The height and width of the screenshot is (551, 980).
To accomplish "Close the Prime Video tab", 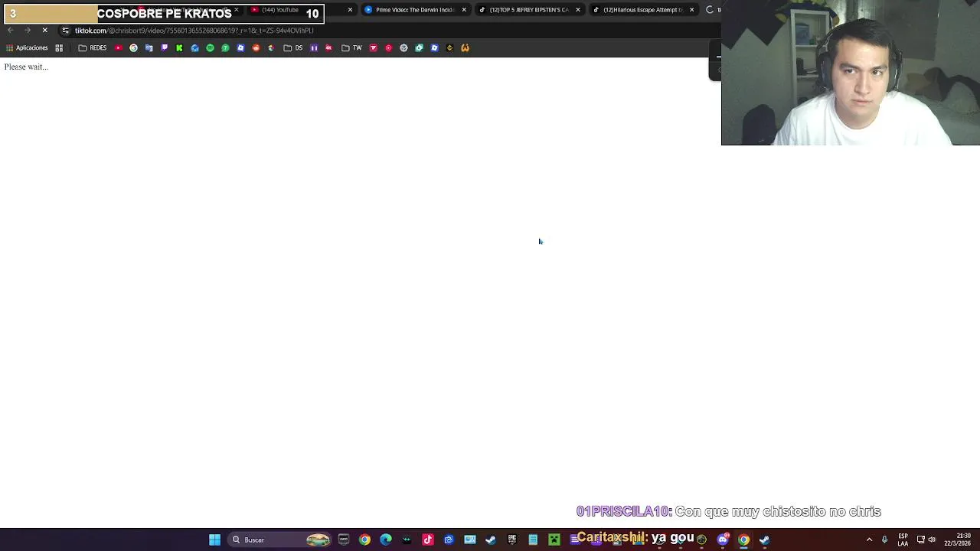I will pyautogui.click(x=464, y=10).
